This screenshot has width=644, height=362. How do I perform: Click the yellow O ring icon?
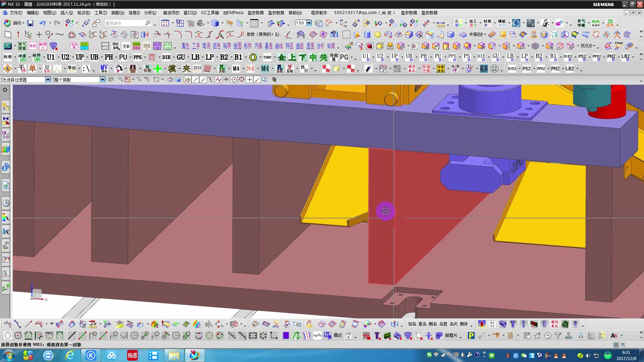253,57
